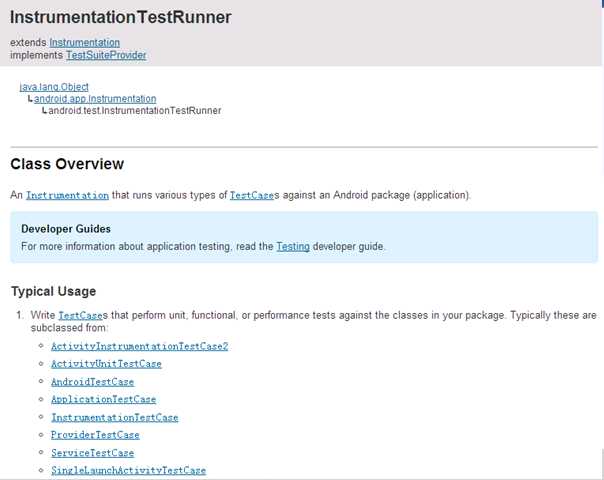The width and height of the screenshot is (604, 480).
Task: Click the Class Overview heading
Action: click(x=67, y=164)
